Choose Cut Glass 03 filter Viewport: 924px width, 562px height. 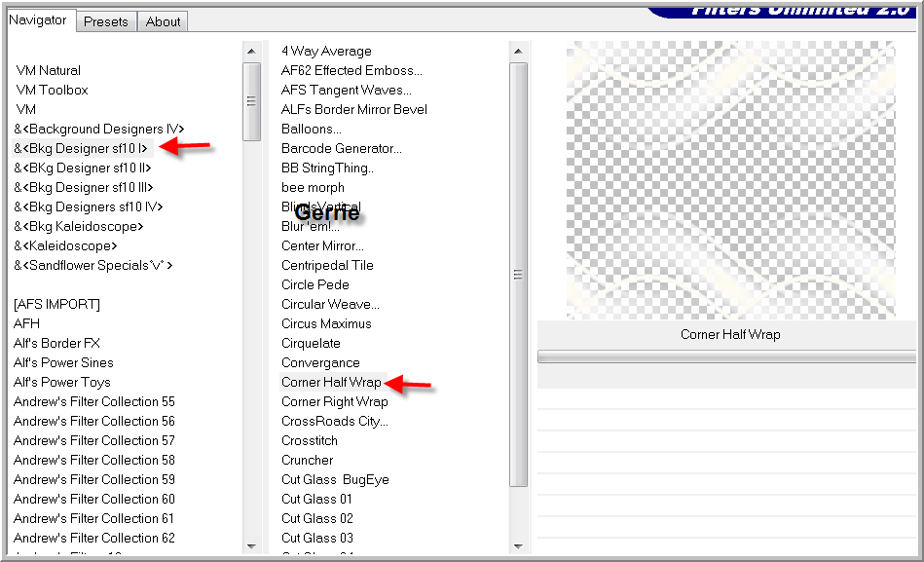pyautogui.click(x=317, y=538)
